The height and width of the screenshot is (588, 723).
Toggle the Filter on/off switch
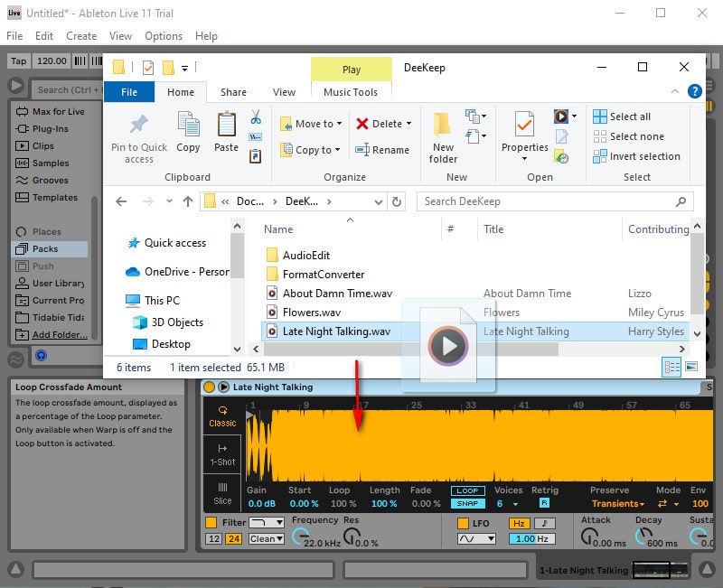tap(211, 523)
